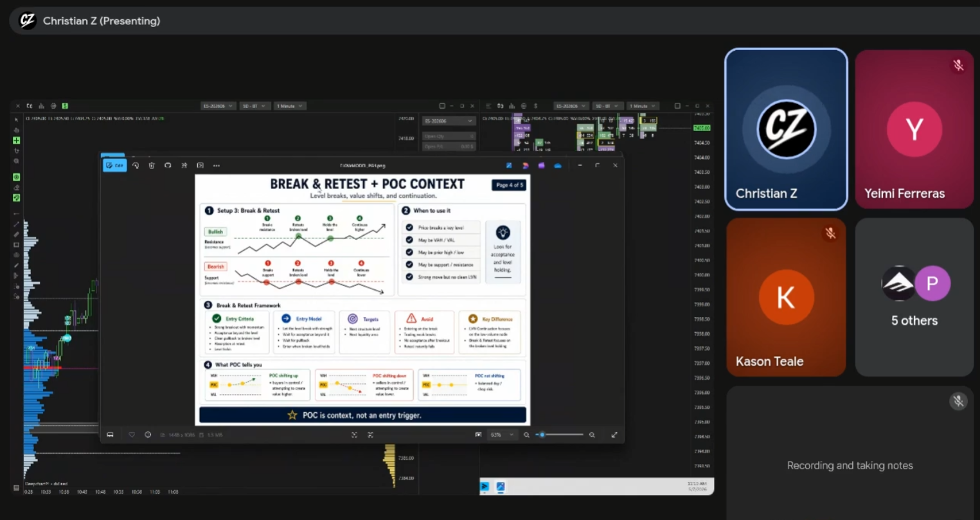This screenshot has width=980, height=520.
Task: Click the print icon in photo viewer
Action: (168, 165)
